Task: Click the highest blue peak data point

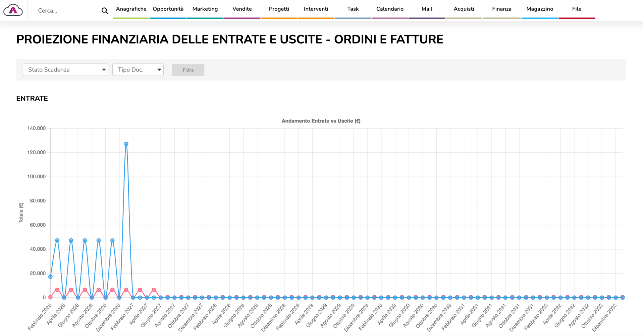Action: 126,144
